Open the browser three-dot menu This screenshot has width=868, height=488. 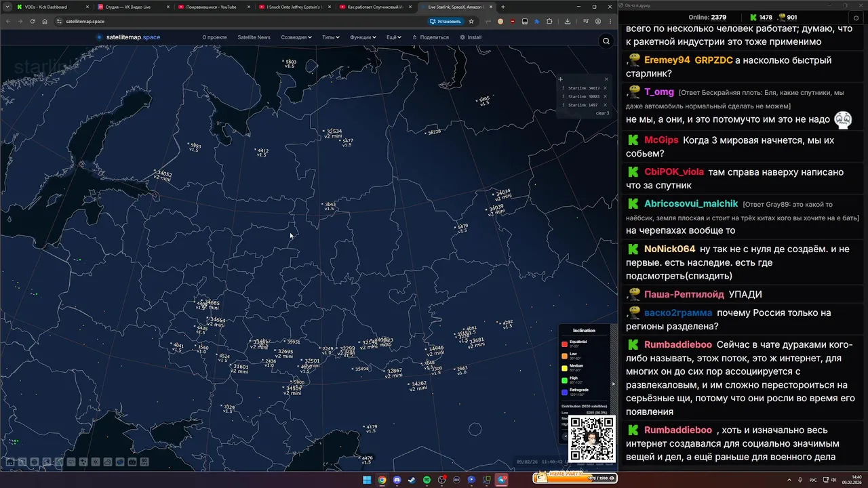click(610, 21)
